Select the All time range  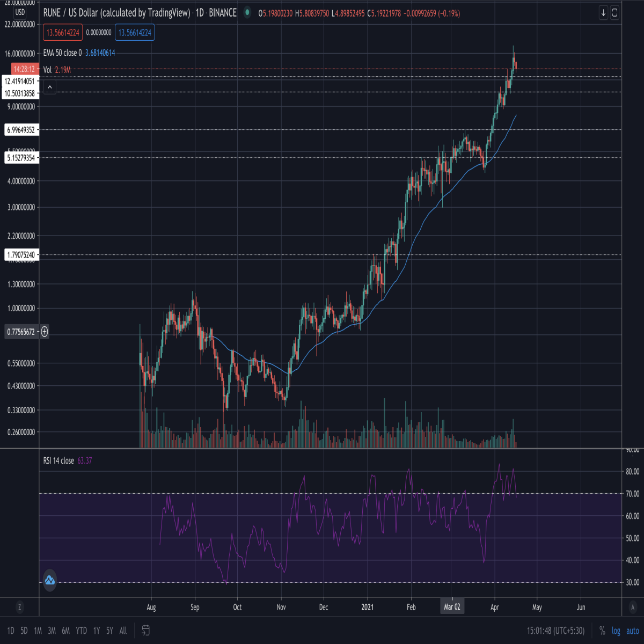[123, 631]
